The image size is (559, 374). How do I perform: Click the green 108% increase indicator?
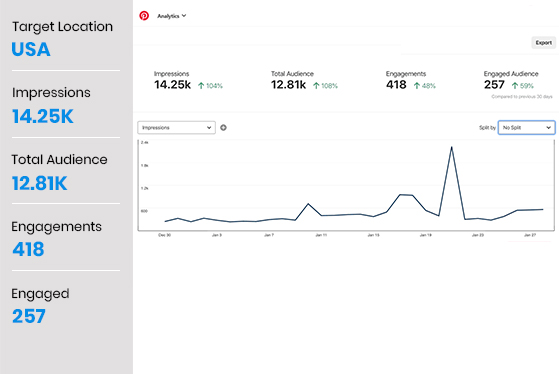[x=325, y=86]
